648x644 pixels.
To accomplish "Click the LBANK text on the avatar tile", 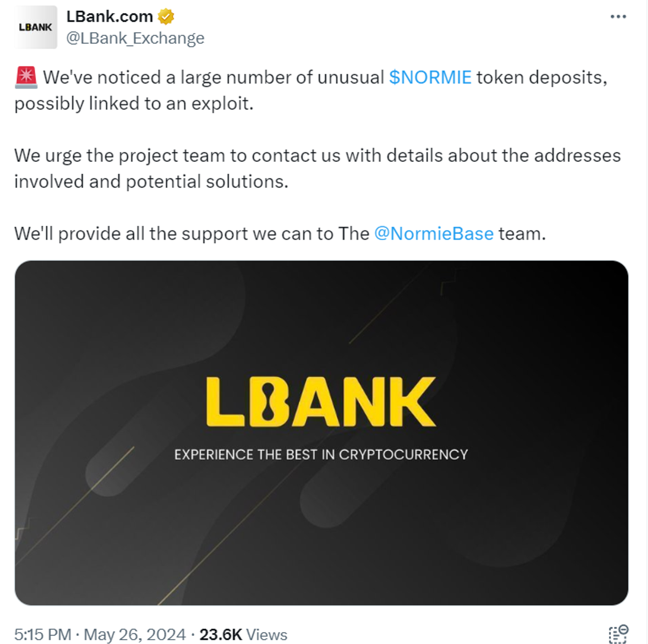I will 35,27.
